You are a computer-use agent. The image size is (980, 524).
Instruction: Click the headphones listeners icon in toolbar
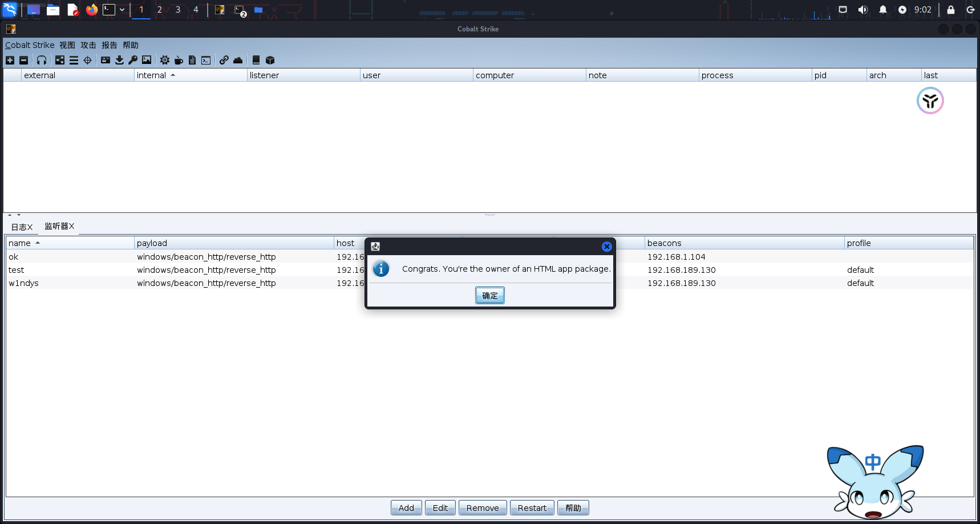point(42,60)
